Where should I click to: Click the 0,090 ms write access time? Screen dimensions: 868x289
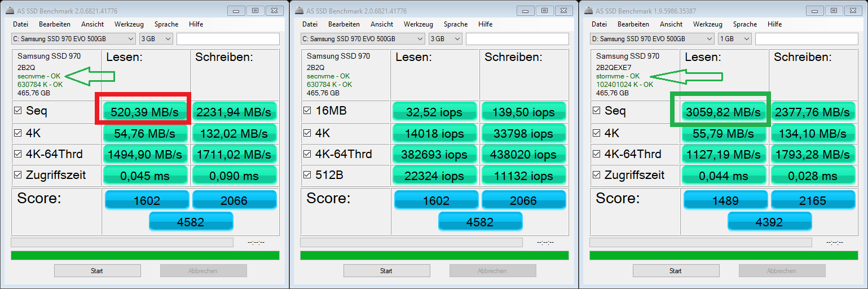click(235, 176)
